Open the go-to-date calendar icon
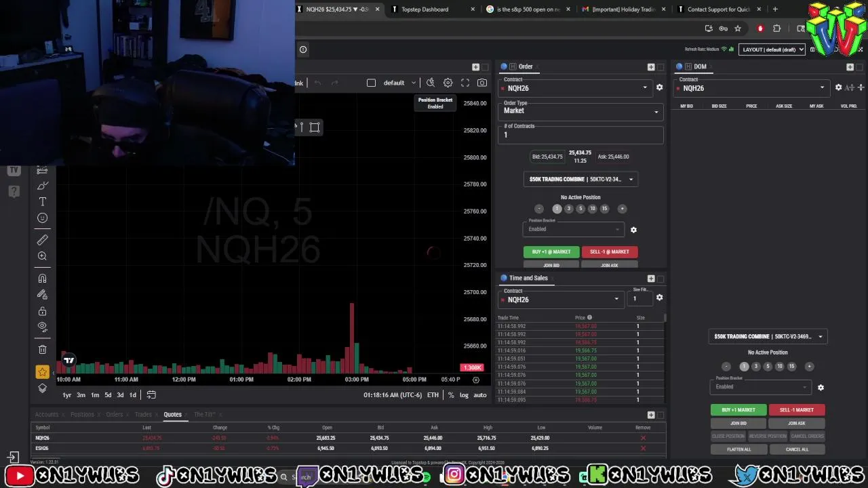868x488 pixels. [151, 395]
